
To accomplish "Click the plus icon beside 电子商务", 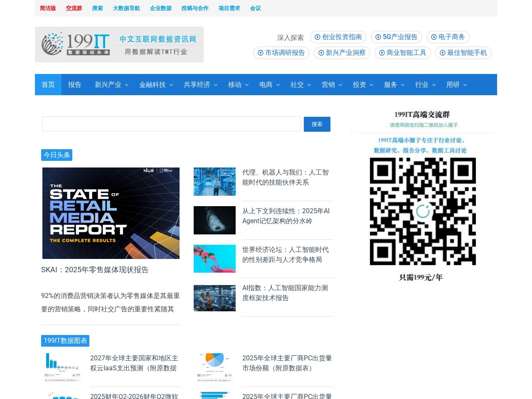I will [434, 37].
